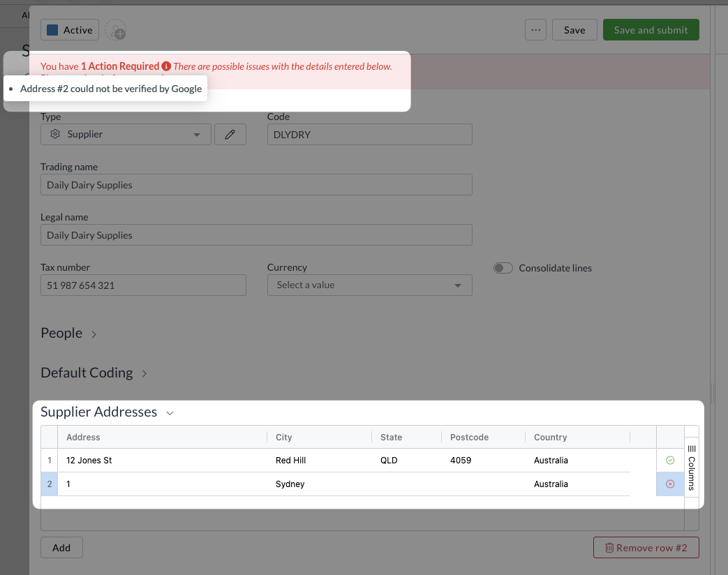Image resolution: width=728 pixels, height=575 pixels.
Task: Collapse the Supplier Addresses section
Action: click(107, 412)
